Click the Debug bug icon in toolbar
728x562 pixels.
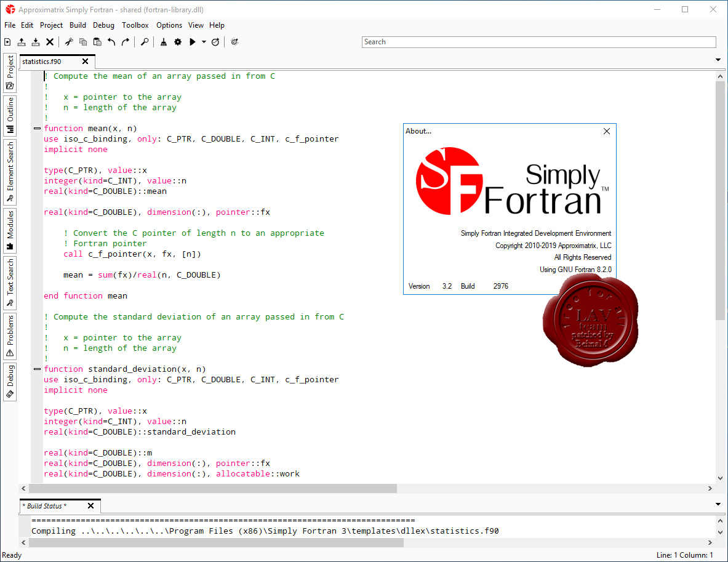coord(234,42)
